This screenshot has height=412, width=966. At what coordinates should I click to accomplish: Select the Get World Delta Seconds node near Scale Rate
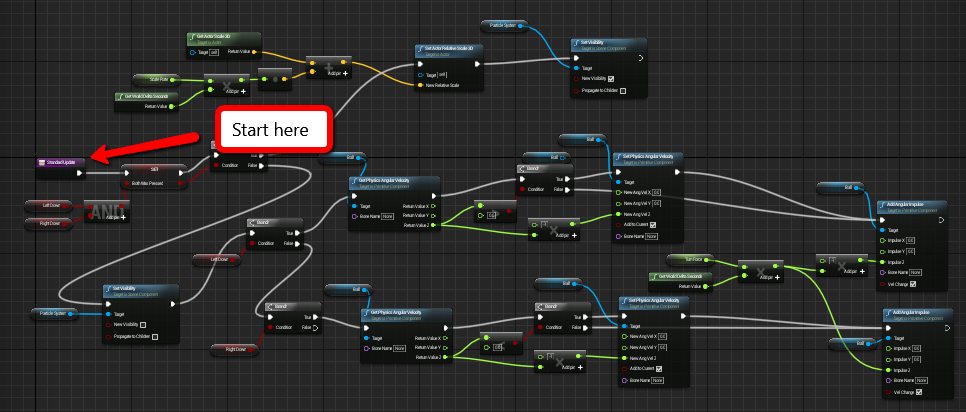coord(147,101)
